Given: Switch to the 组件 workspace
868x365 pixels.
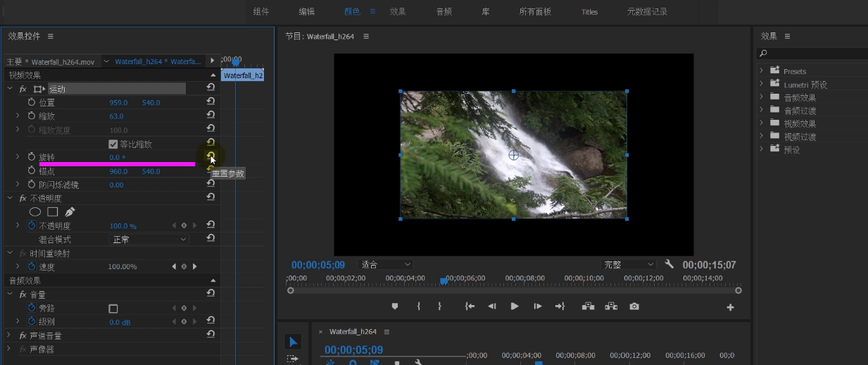Looking at the screenshot, I should pos(261,11).
